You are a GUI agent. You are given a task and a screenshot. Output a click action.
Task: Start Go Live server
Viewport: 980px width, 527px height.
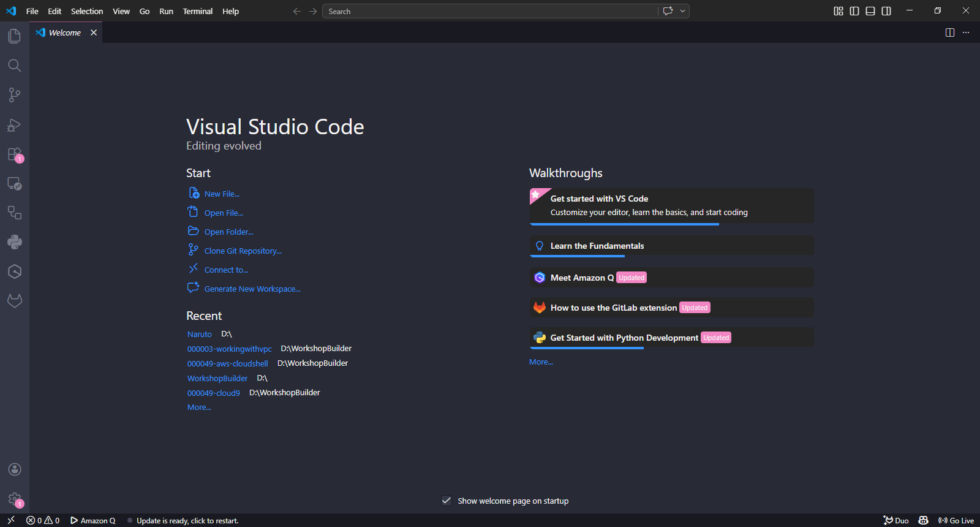tap(956, 520)
